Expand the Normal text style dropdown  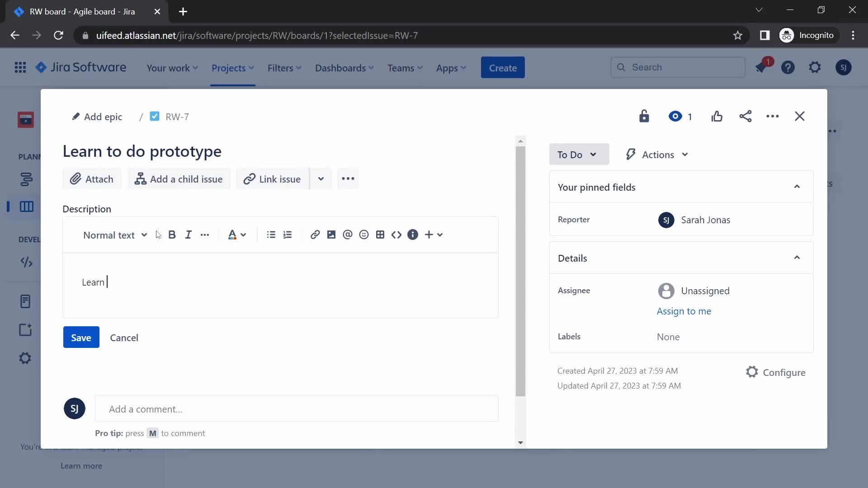[x=114, y=234]
